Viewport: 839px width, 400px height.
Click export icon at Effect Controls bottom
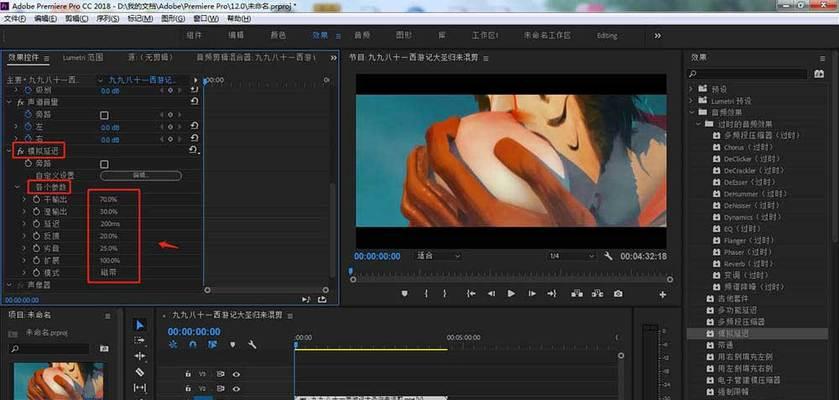(x=322, y=300)
